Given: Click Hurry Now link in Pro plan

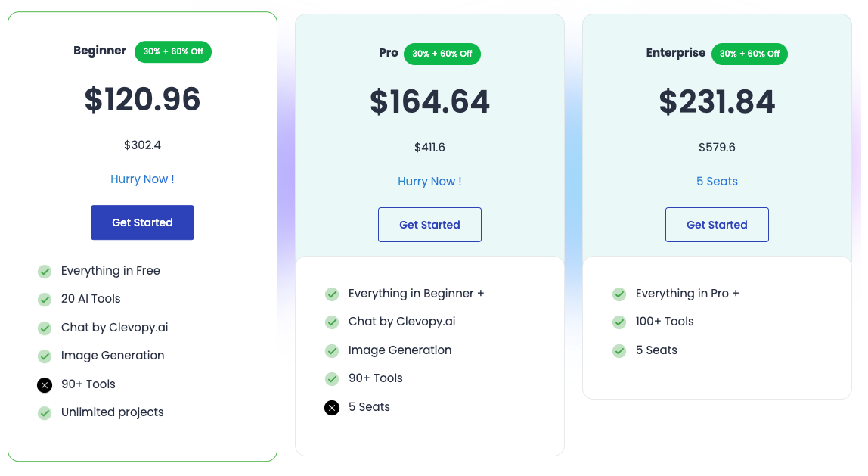Looking at the screenshot, I should [x=429, y=182].
